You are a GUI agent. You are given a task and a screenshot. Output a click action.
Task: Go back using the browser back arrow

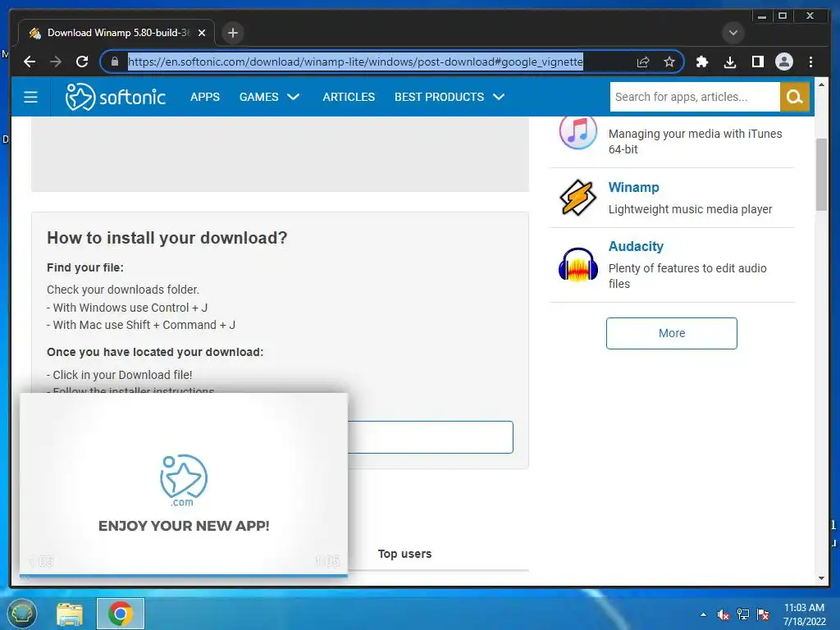(x=30, y=62)
